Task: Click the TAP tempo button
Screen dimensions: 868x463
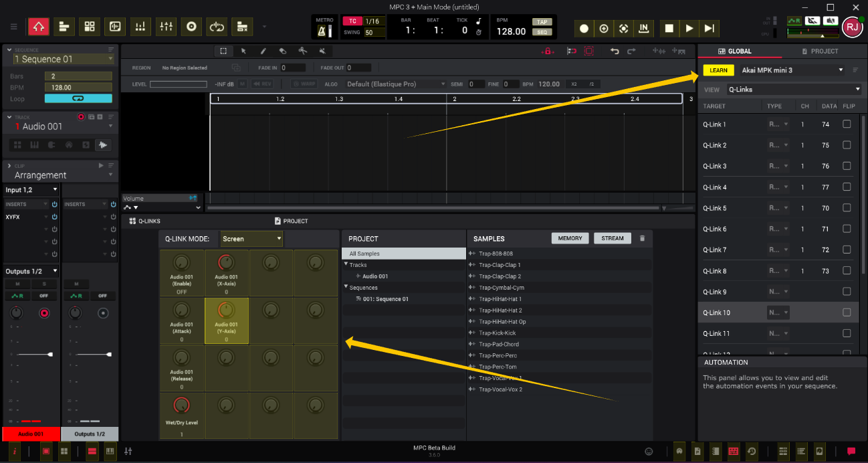Action: (x=542, y=22)
